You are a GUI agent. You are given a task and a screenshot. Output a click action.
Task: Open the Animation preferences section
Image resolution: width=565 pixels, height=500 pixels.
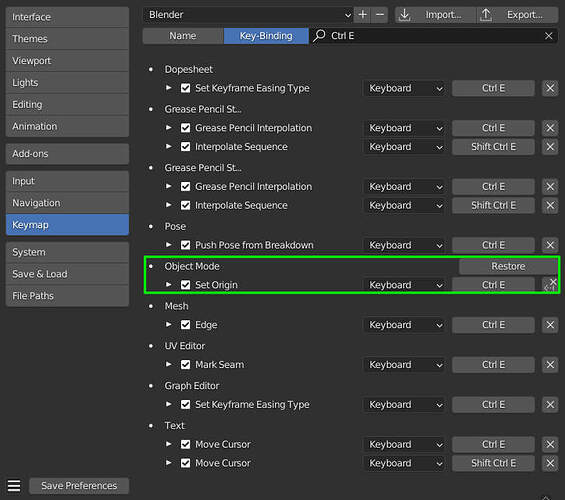pyautogui.click(x=67, y=126)
